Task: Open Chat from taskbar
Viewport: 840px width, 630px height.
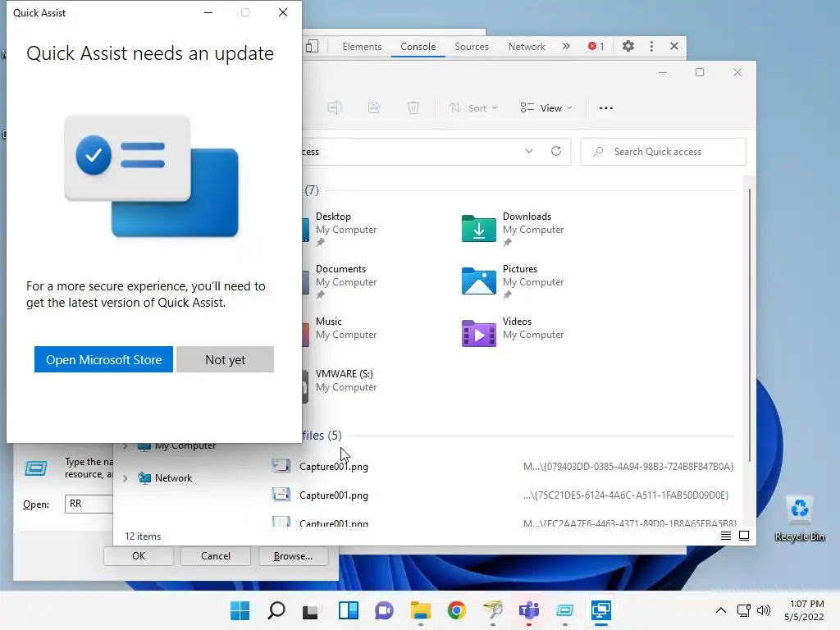Action: [x=384, y=610]
